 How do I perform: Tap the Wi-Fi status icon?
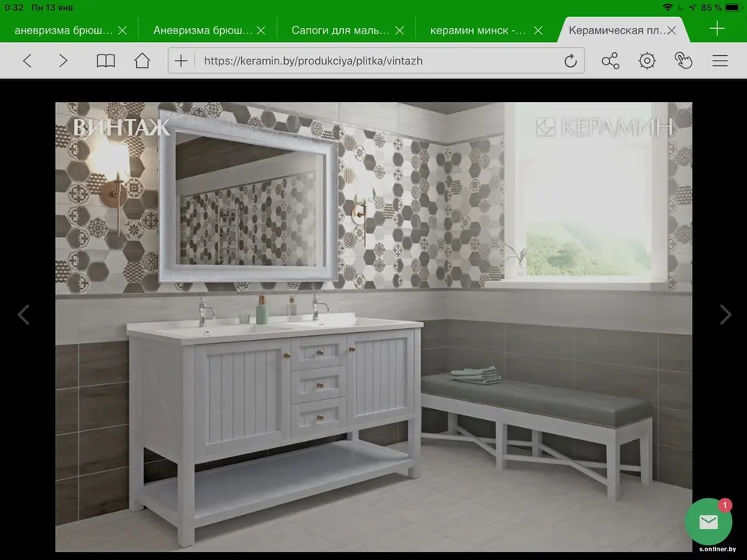pos(668,7)
